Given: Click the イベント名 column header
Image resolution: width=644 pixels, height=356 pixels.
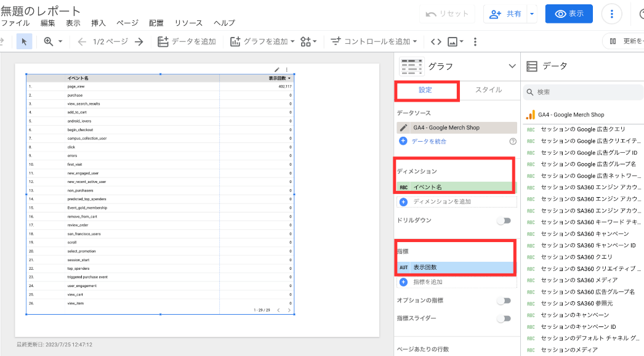Looking at the screenshot, I should [78, 78].
